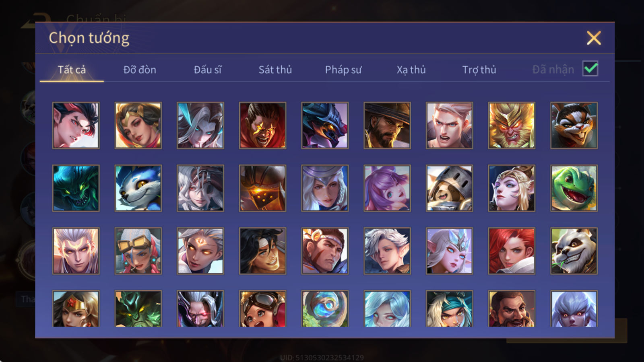
Task: Pick the green chameleon hero portrait
Action: (574, 188)
